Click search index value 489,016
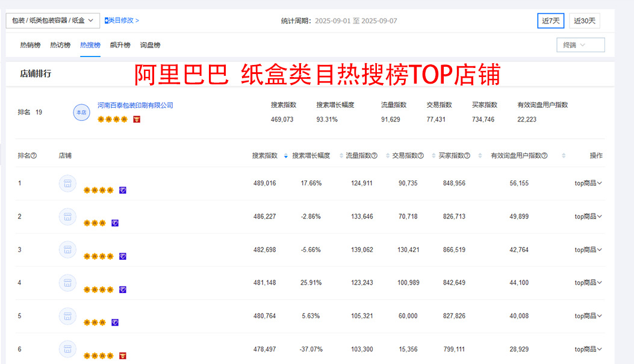This screenshot has width=634, height=364. coord(264,184)
